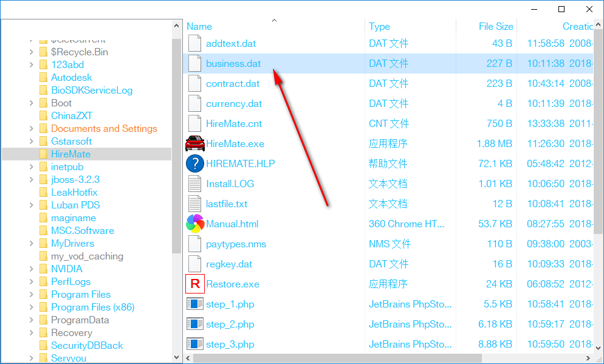Collapse the HireMate folder chevron
This screenshot has width=604, height=364.
tap(31, 154)
